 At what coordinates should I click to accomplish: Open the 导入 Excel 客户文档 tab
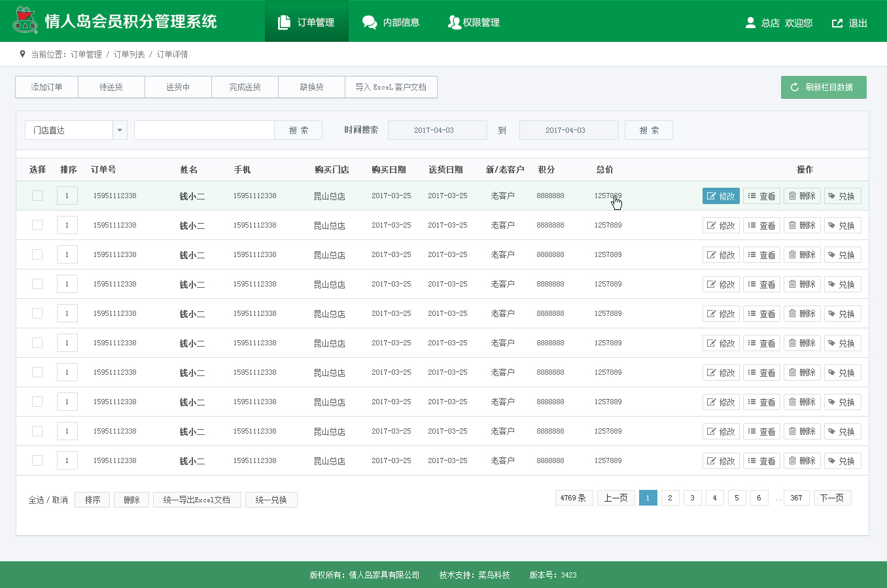tap(391, 87)
